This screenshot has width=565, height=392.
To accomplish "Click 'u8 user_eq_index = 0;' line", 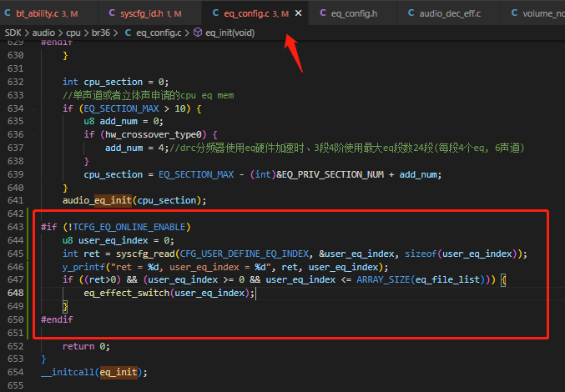I will coord(119,240).
